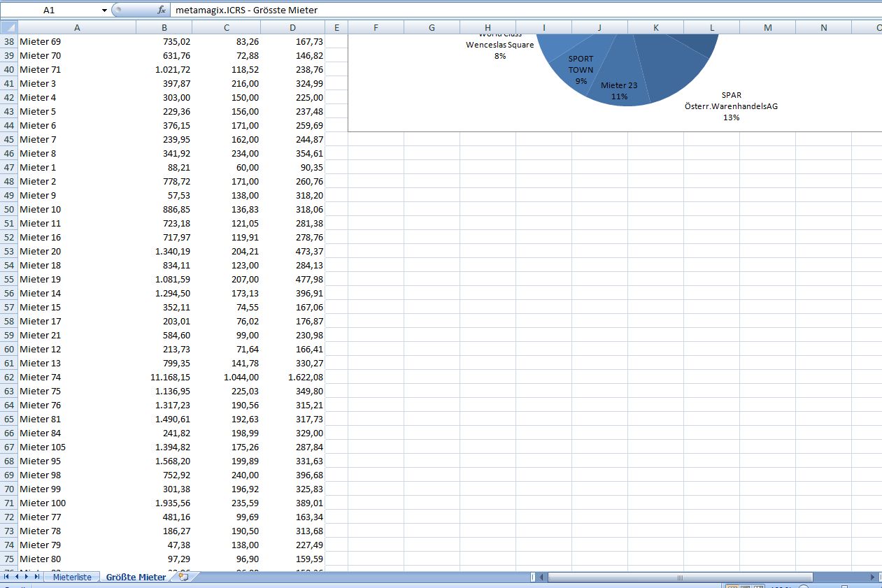Go to first sheet with navigation arrow
This screenshot has height=588, width=882.
(7, 577)
